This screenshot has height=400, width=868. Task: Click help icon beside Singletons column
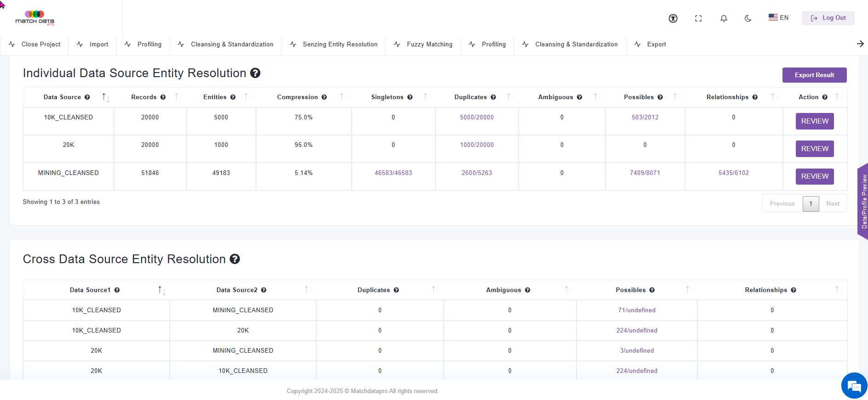pos(410,97)
